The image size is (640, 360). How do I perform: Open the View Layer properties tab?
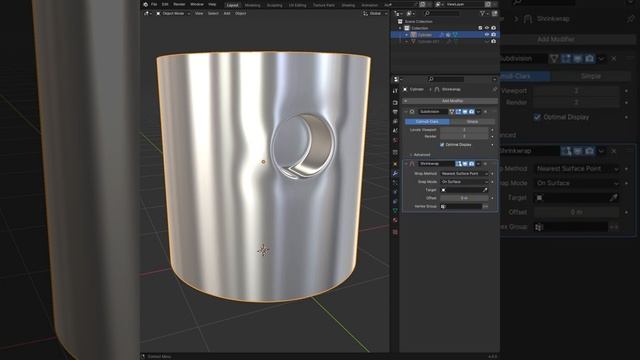coord(395,121)
